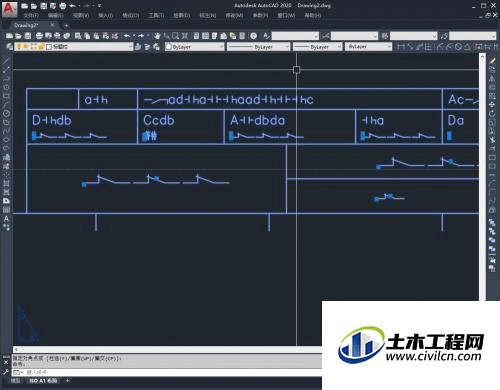This screenshot has width=500, height=390.
Task: Click New in the quick access toolbar
Action: (25, 6)
